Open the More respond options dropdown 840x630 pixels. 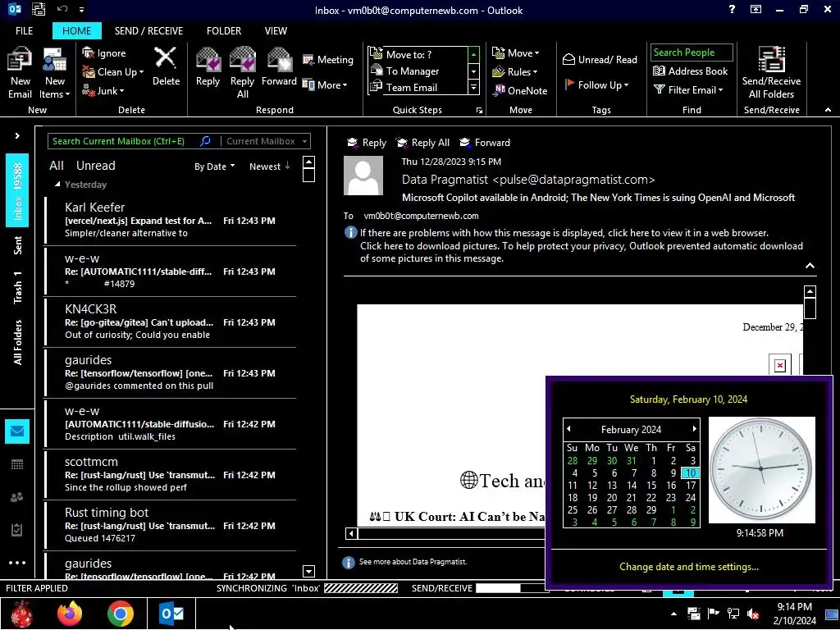(325, 84)
